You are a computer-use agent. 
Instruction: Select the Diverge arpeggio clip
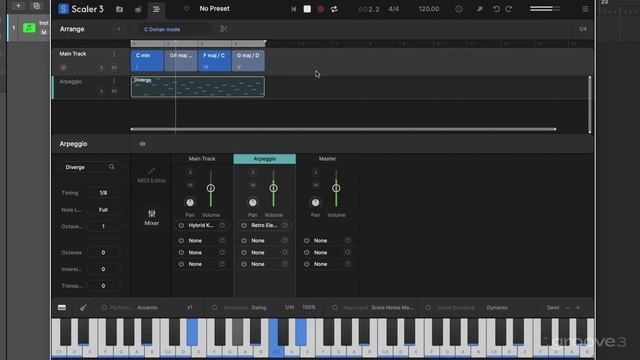pos(198,87)
